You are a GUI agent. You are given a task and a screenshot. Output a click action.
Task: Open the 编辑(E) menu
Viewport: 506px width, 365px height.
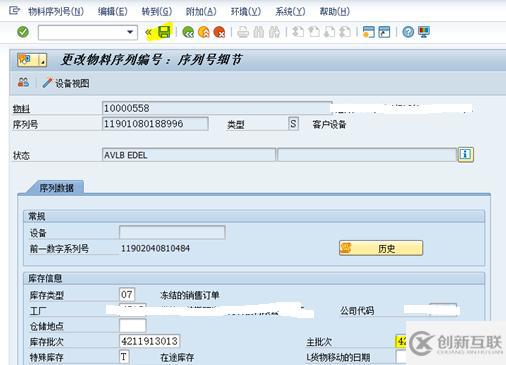point(112,12)
